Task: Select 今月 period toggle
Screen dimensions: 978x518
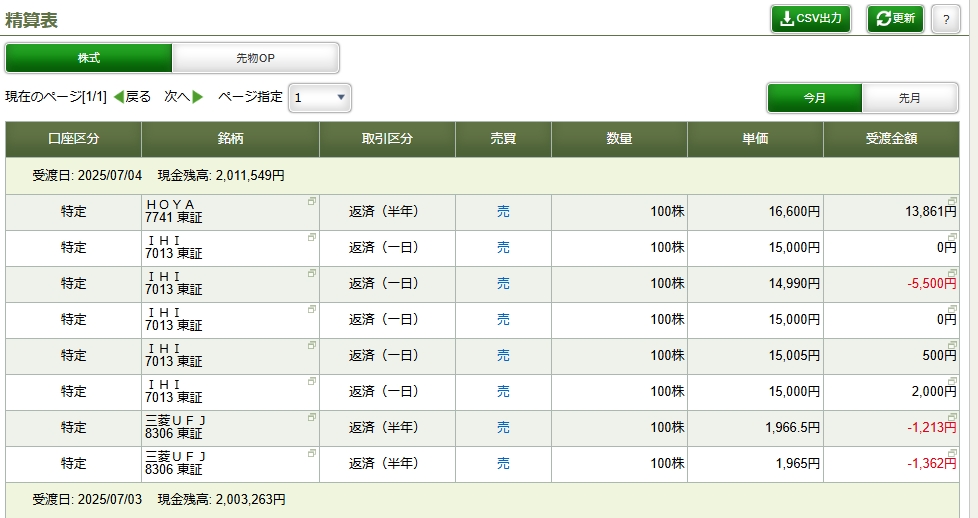Action: tap(815, 98)
